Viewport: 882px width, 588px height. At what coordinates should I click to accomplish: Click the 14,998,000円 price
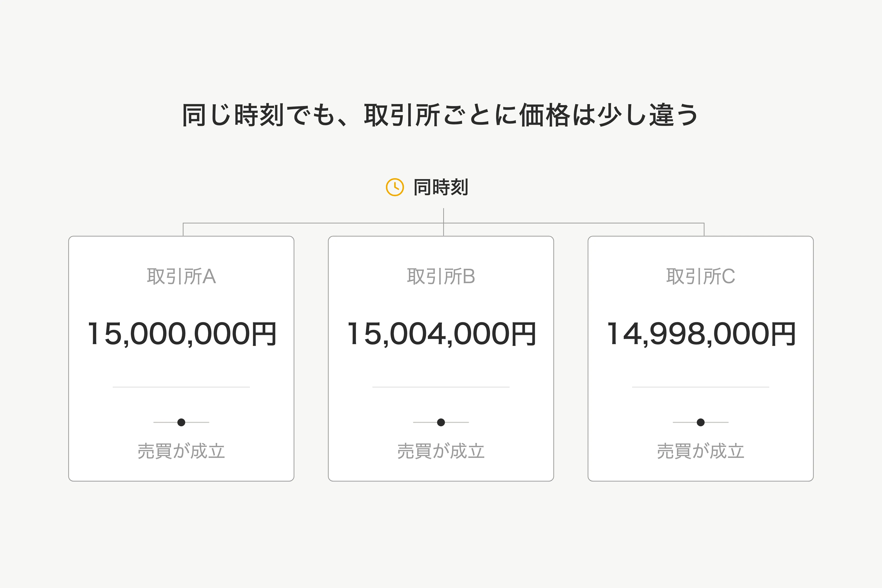[701, 334]
